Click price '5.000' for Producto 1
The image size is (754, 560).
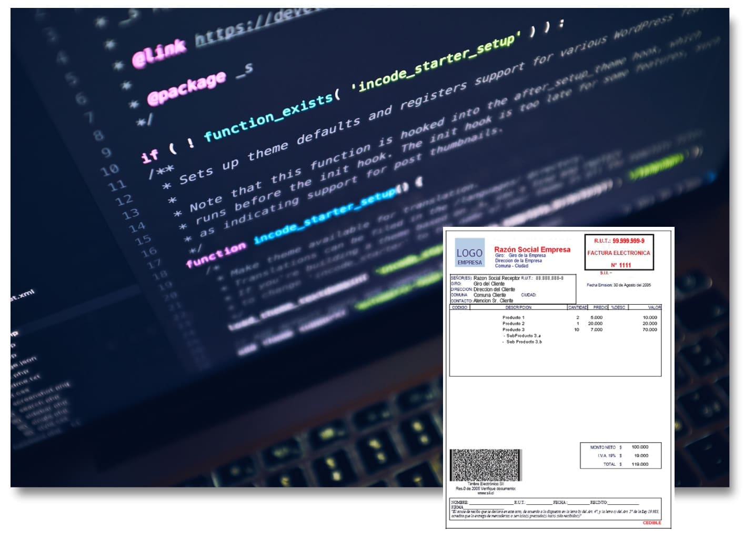[596, 318]
